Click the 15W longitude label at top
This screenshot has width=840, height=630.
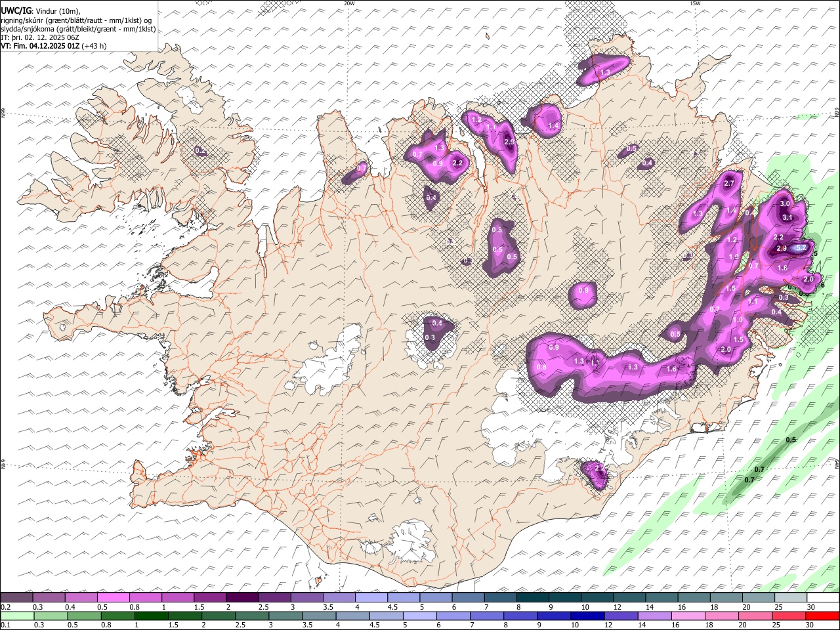(x=695, y=4)
